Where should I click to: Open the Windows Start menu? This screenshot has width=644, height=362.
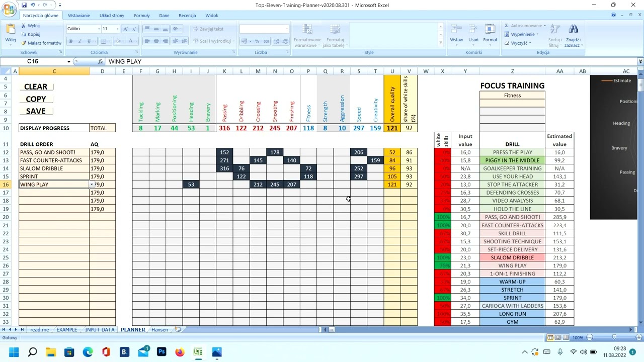click(14, 352)
